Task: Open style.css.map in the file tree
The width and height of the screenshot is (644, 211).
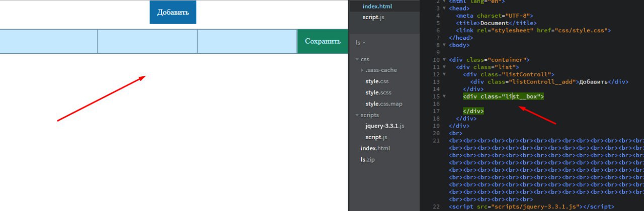Action: coord(384,103)
